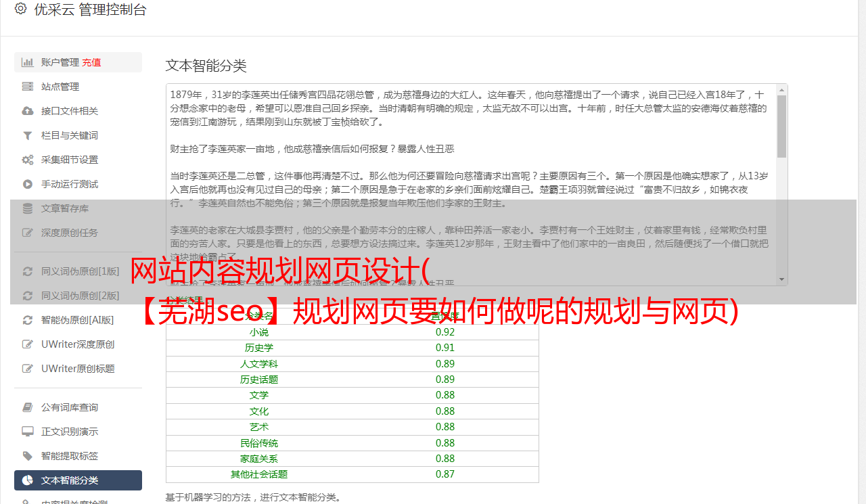866x504 pixels.
Task: Click the cloud upload icon for 接口文件相关
Action: [28, 111]
